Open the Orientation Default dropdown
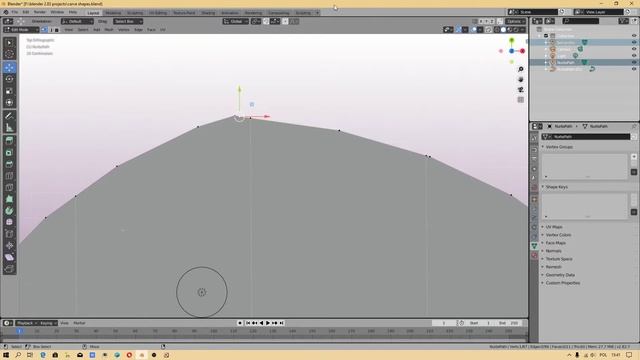This screenshot has height=360, width=640. tap(77, 21)
